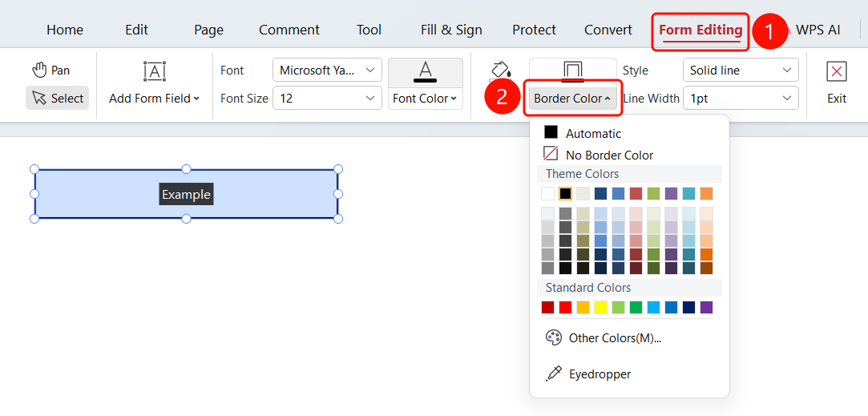This screenshot has height=416, width=868.
Task: Choose No Border Color option
Action: pos(609,155)
